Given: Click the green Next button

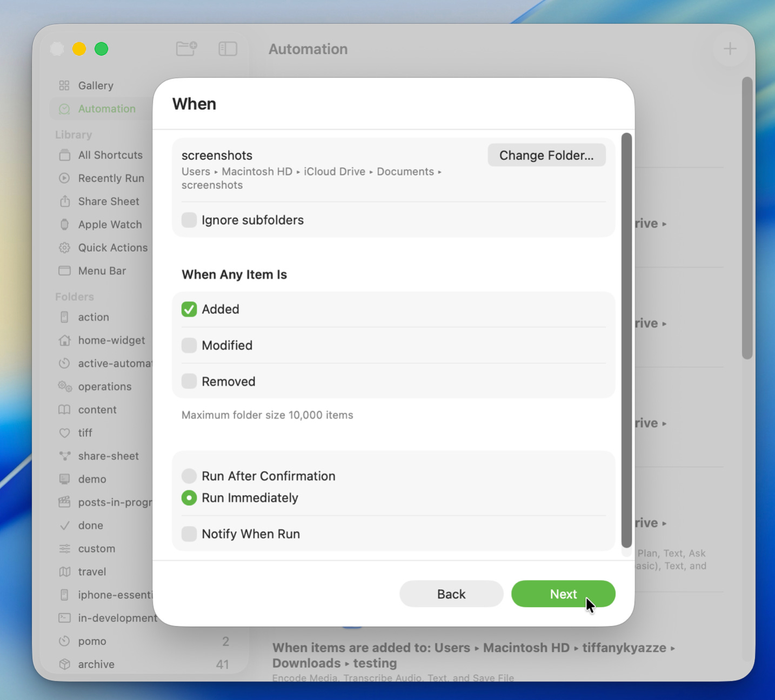Looking at the screenshot, I should click(563, 594).
